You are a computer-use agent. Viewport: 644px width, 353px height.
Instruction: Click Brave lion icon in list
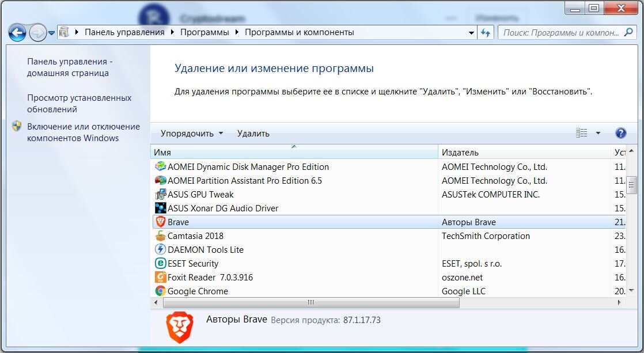pyautogui.click(x=160, y=222)
